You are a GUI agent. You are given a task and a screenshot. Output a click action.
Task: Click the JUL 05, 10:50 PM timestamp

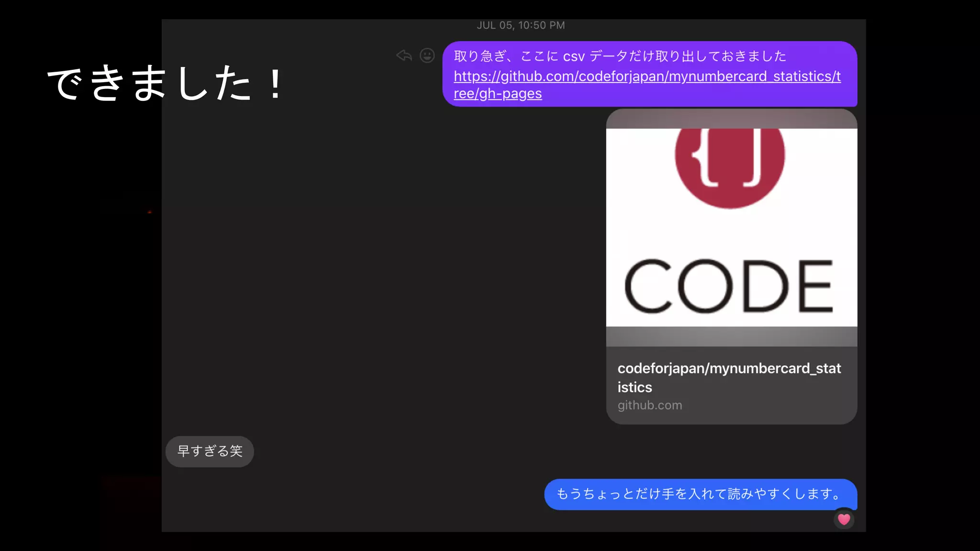pos(521,25)
